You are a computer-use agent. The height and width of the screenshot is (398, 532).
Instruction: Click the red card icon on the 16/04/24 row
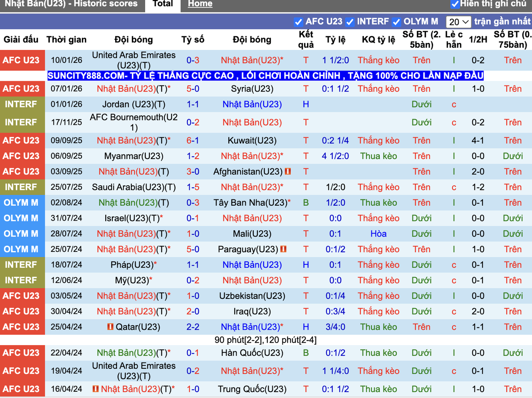(96, 389)
